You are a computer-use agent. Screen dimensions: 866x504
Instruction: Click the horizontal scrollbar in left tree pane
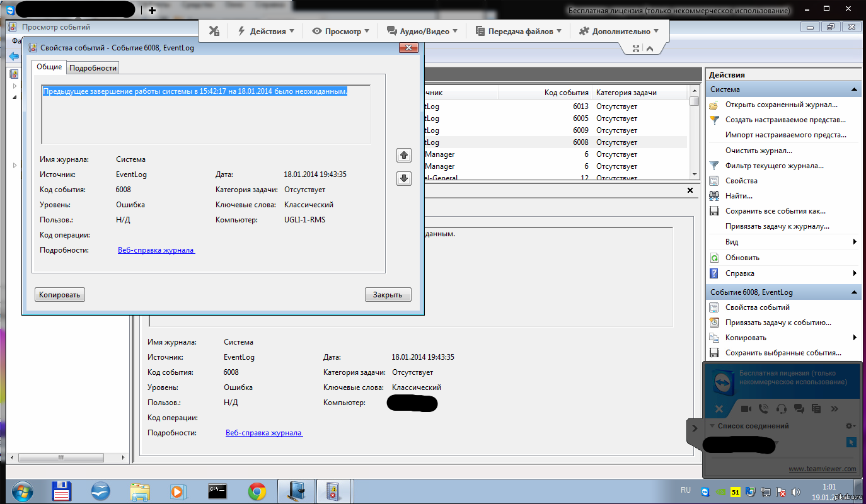(62, 458)
